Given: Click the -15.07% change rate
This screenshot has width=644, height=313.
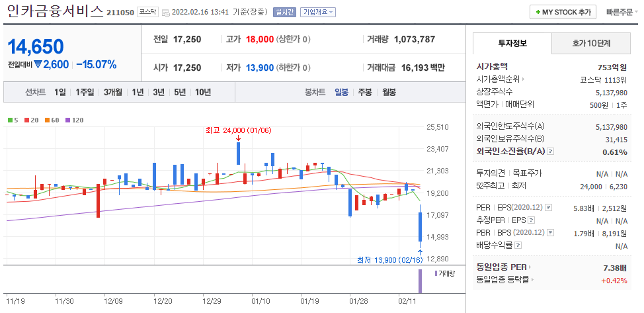Looking at the screenshot, I should (x=97, y=65).
